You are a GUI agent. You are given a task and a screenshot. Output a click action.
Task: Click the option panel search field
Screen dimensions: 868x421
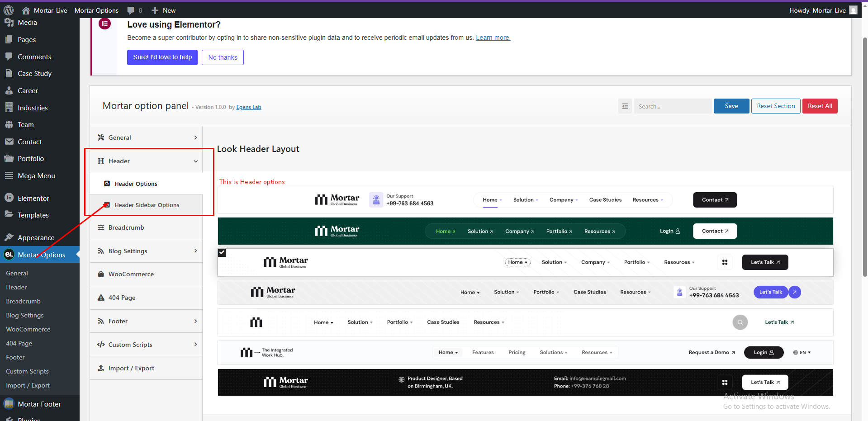[672, 106]
